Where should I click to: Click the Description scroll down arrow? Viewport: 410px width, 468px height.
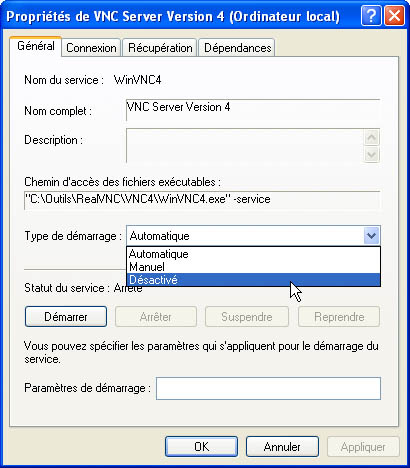(371, 154)
